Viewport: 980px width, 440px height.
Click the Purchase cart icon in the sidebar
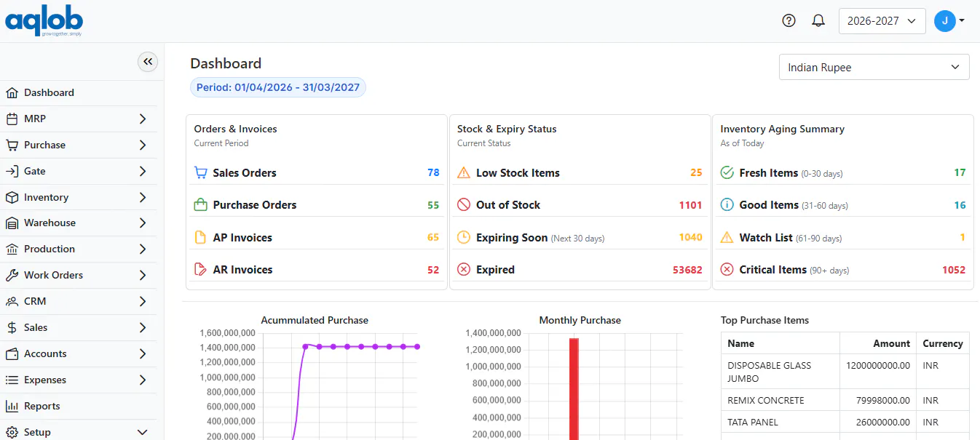[x=12, y=145]
